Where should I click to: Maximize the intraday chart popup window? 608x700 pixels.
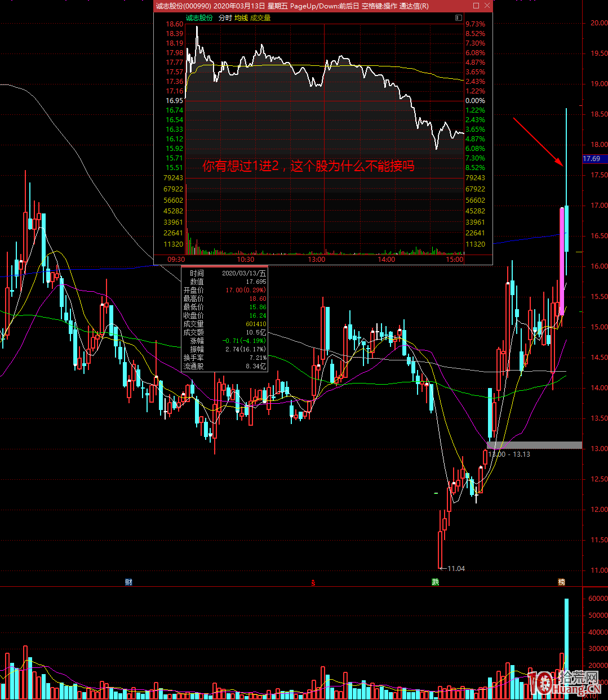(476, 6)
